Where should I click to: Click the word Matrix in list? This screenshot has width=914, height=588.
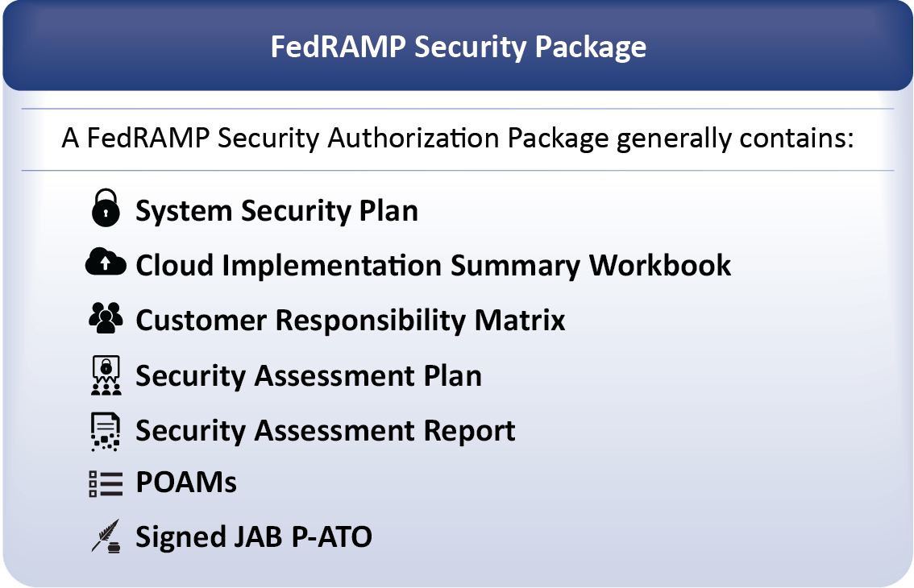pyautogui.click(x=519, y=320)
